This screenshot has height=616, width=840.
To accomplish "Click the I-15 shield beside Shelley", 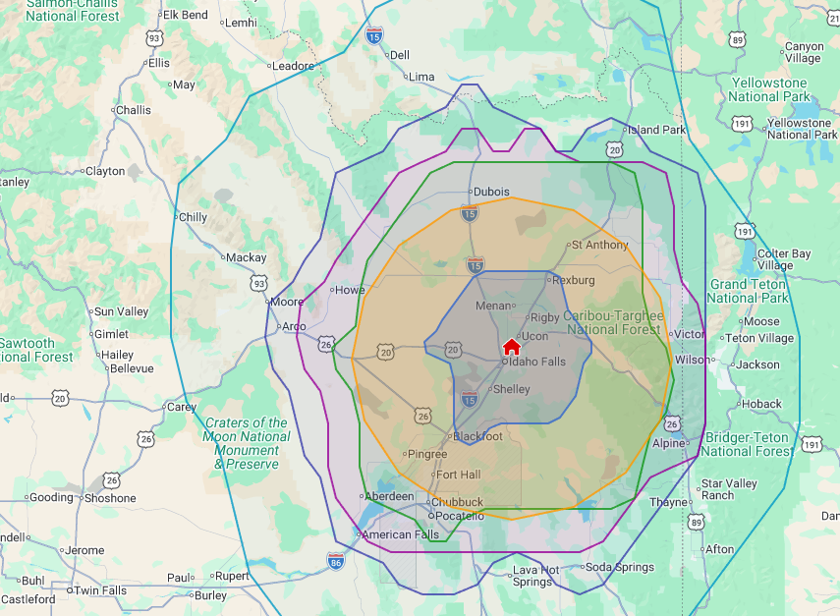I will [x=470, y=400].
